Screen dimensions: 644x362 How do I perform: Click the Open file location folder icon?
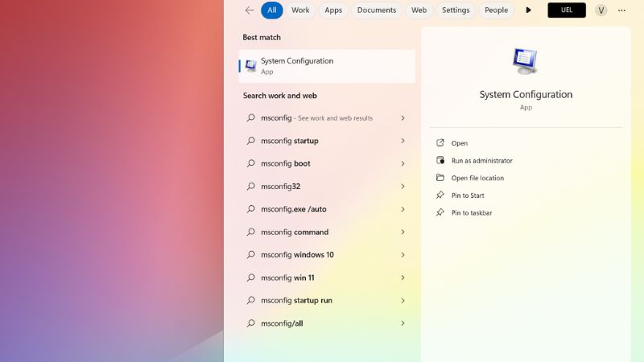tap(440, 178)
